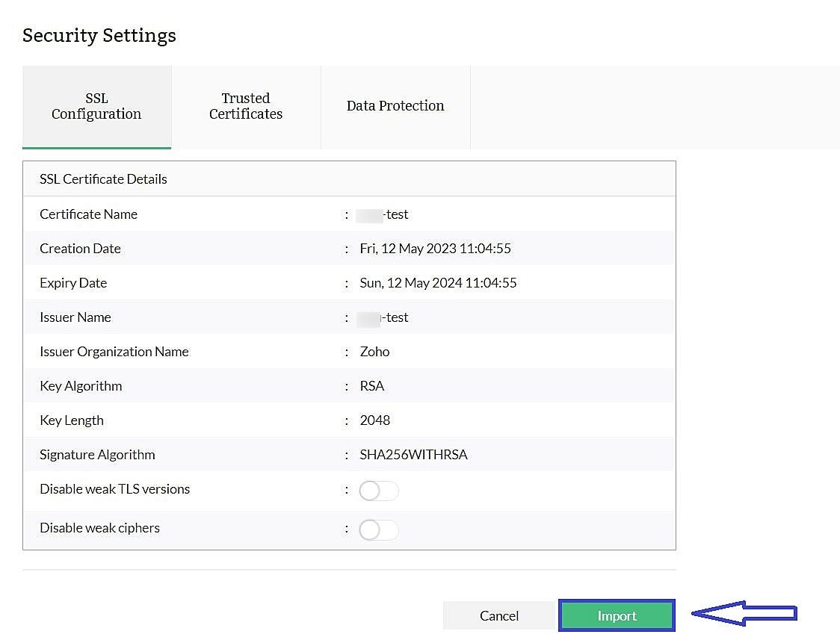Switch to the Trusted Certificates tab
Viewport: 840px width, 637px height.
click(246, 106)
